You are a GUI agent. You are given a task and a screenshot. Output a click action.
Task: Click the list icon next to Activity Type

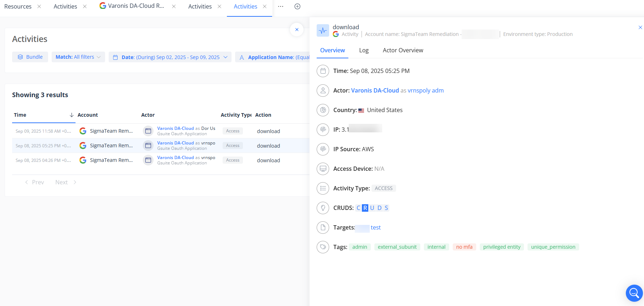[x=323, y=188]
